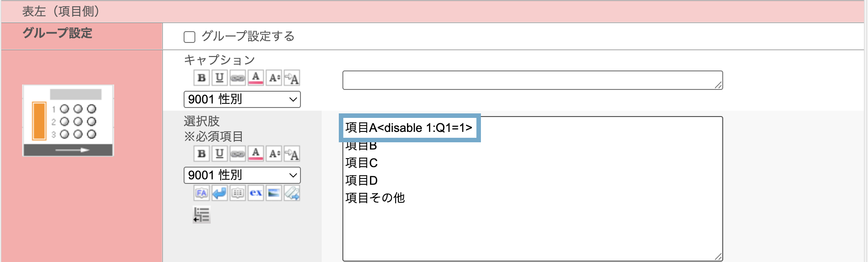868x262 pixels.
Task: Click the grid/matrix icon in choices toolbar
Action: (x=238, y=193)
